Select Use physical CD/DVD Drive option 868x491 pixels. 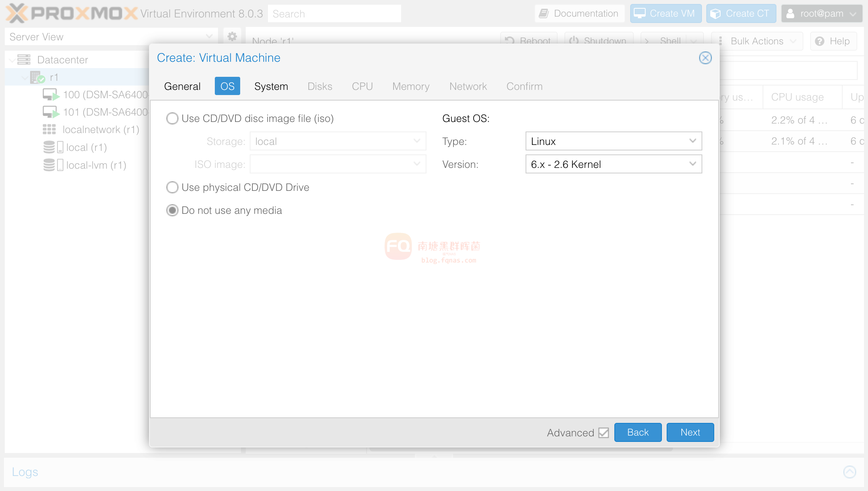[x=172, y=187]
